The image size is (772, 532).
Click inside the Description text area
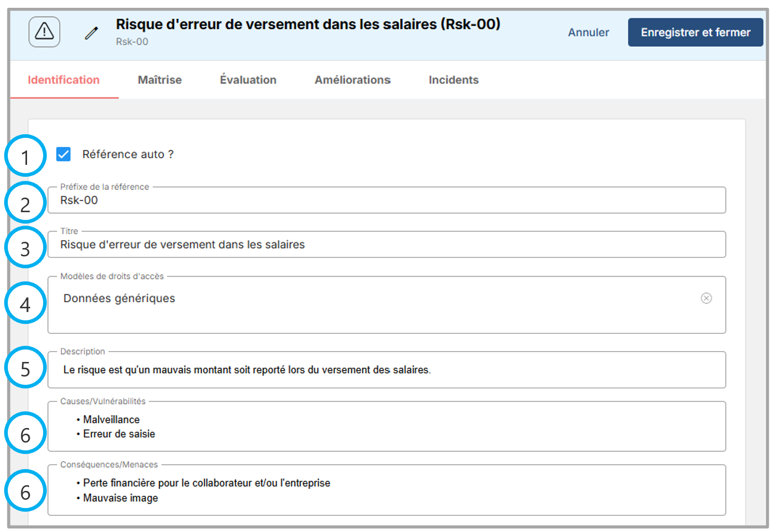[x=386, y=370]
